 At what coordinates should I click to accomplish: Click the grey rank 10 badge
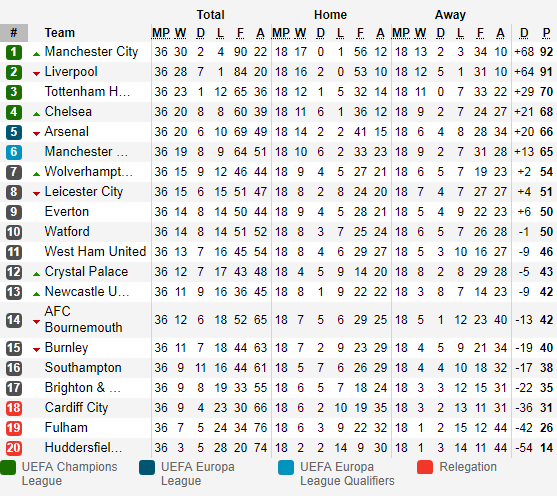[14, 232]
